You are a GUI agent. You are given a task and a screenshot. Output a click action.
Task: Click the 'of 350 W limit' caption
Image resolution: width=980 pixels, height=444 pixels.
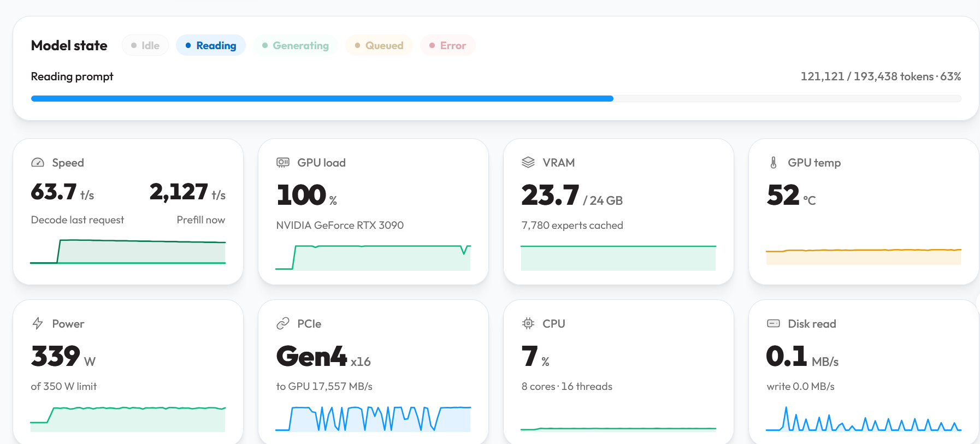(x=64, y=386)
